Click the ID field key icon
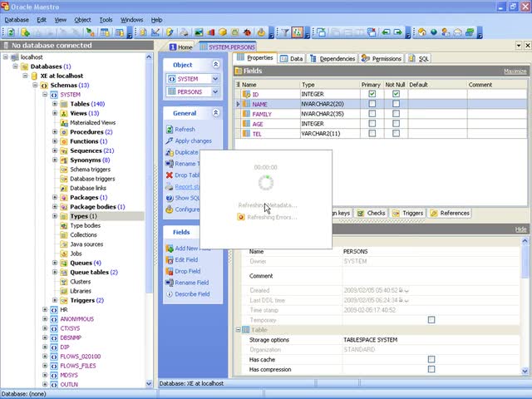This screenshot has height=399, width=532. (246, 94)
